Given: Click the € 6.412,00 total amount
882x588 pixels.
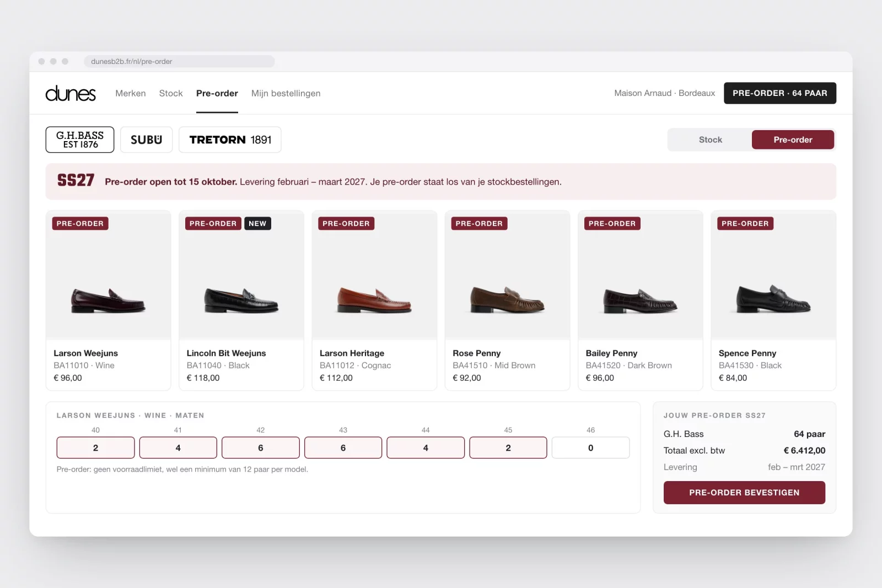Looking at the screenshot, I should (x=804, y=451).
